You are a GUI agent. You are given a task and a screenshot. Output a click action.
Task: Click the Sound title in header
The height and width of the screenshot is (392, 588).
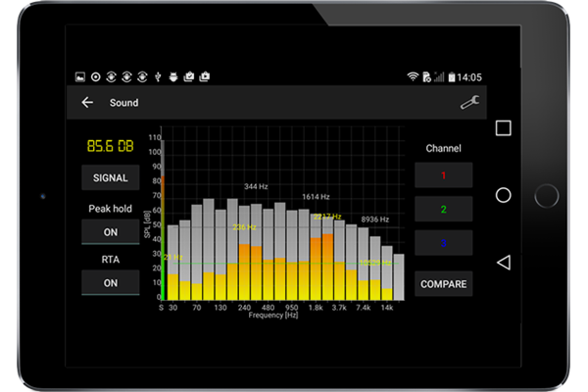(123, 103)
